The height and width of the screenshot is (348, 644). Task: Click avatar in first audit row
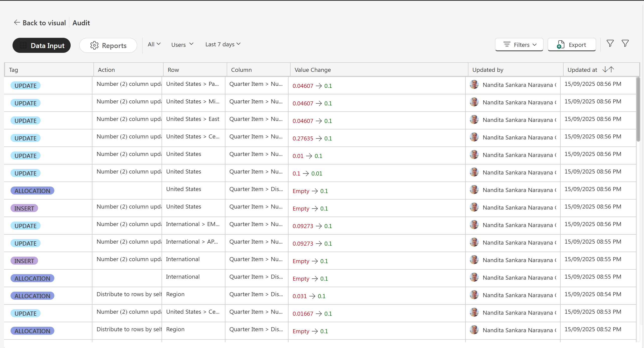[474, 85]
